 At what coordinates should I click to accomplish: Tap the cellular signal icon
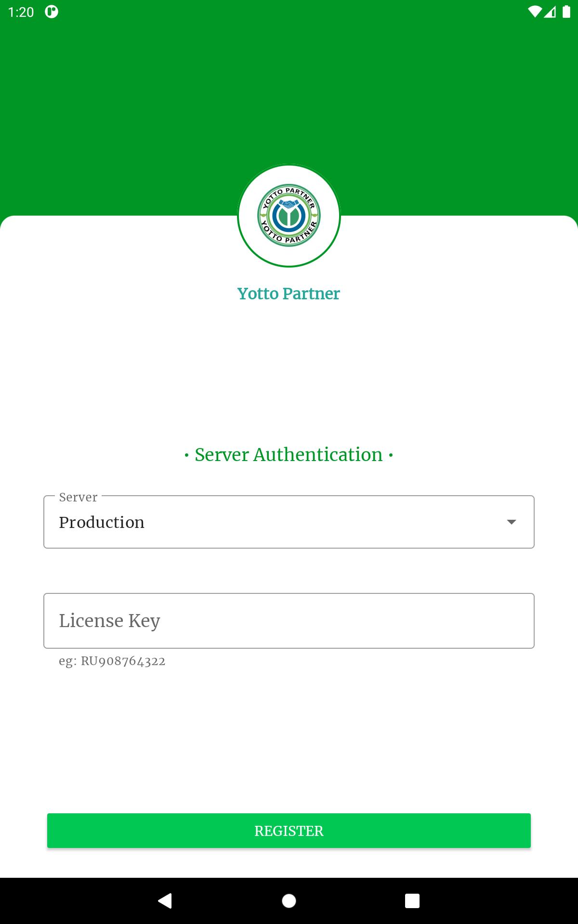tap(550, 12)
